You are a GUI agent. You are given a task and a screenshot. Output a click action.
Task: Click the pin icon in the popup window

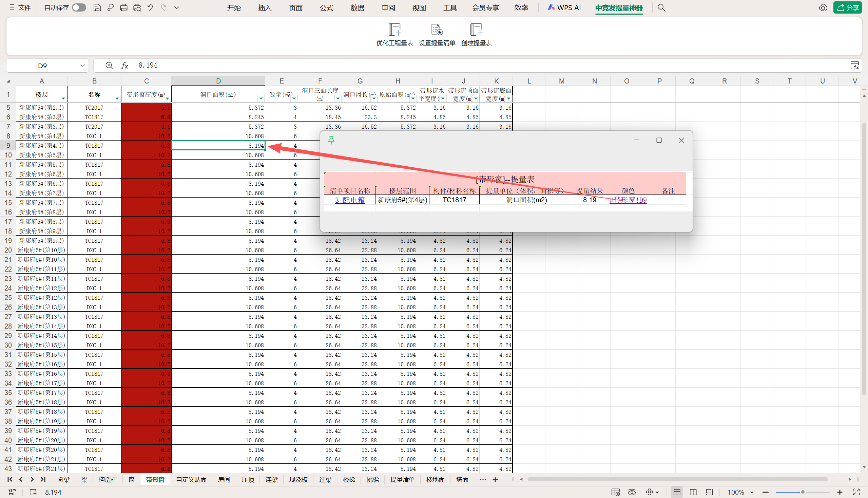pyautogui.click(x=331, y=140)
